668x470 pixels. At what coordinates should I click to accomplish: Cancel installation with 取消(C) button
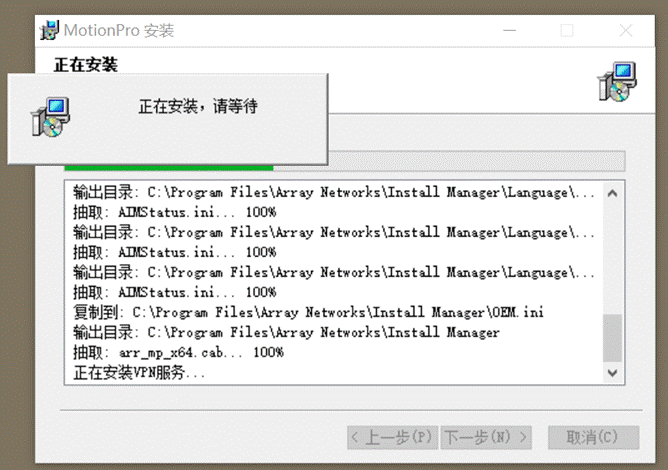(x=593, y=437)
